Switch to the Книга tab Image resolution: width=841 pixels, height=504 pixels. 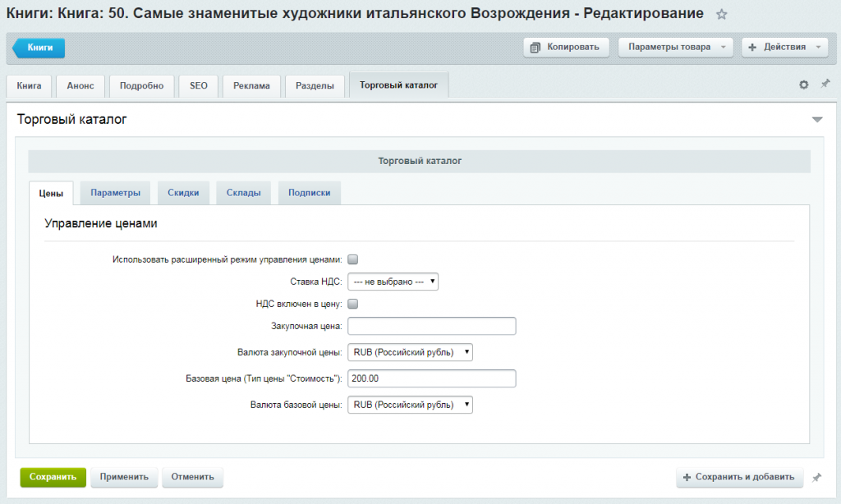tap(29, 86)
